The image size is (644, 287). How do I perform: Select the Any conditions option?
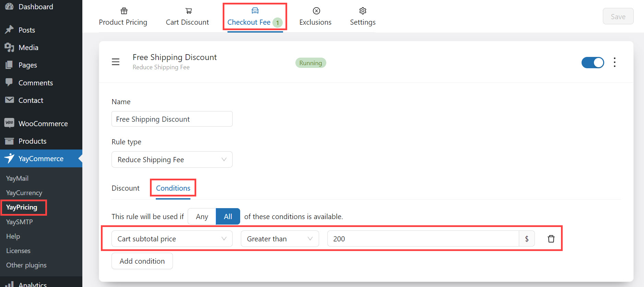point(202,217)
